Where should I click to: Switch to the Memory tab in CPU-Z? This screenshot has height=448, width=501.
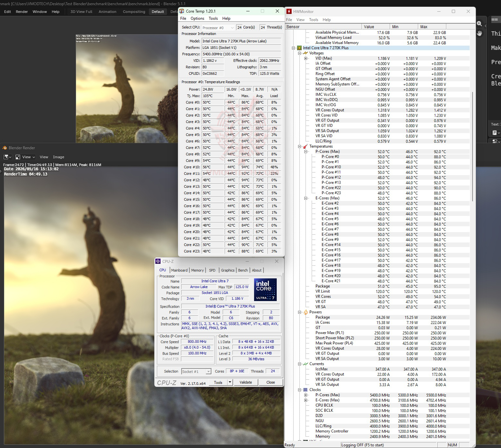(197, 270)
